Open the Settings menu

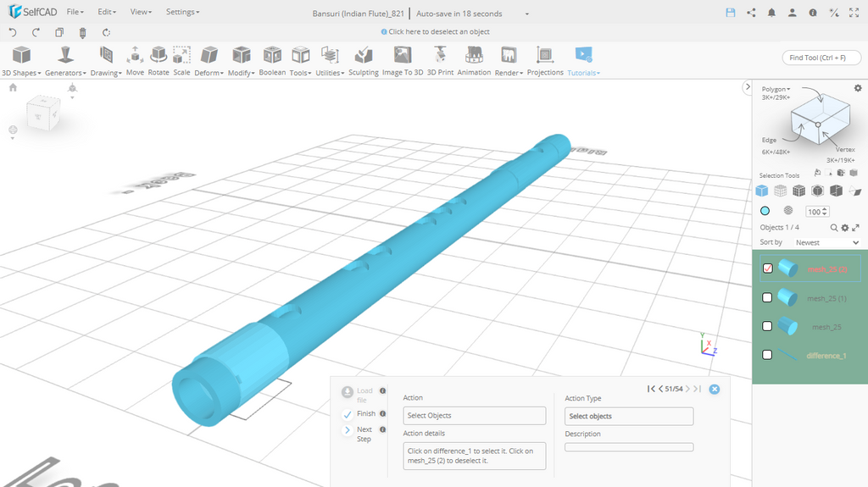(182, 13)
